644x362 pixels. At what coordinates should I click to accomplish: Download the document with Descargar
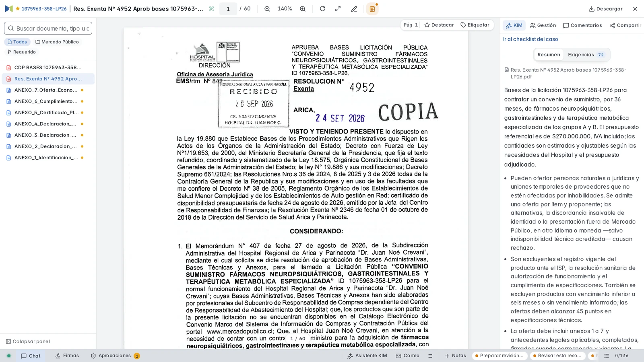[x=606, y=9]
